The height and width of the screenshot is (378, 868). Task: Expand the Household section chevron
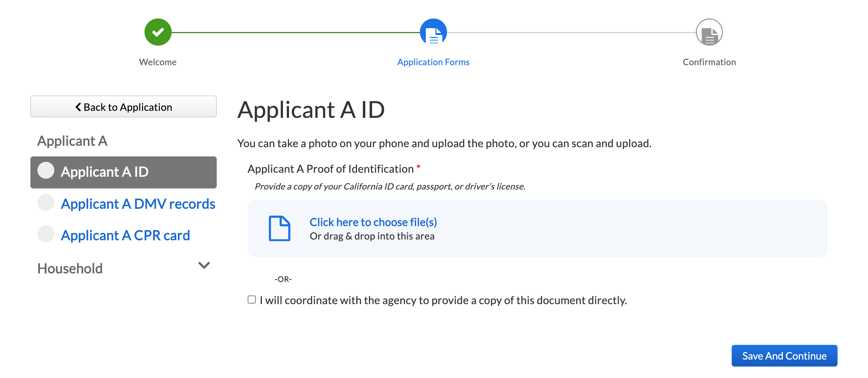click(x=204, y=266)
